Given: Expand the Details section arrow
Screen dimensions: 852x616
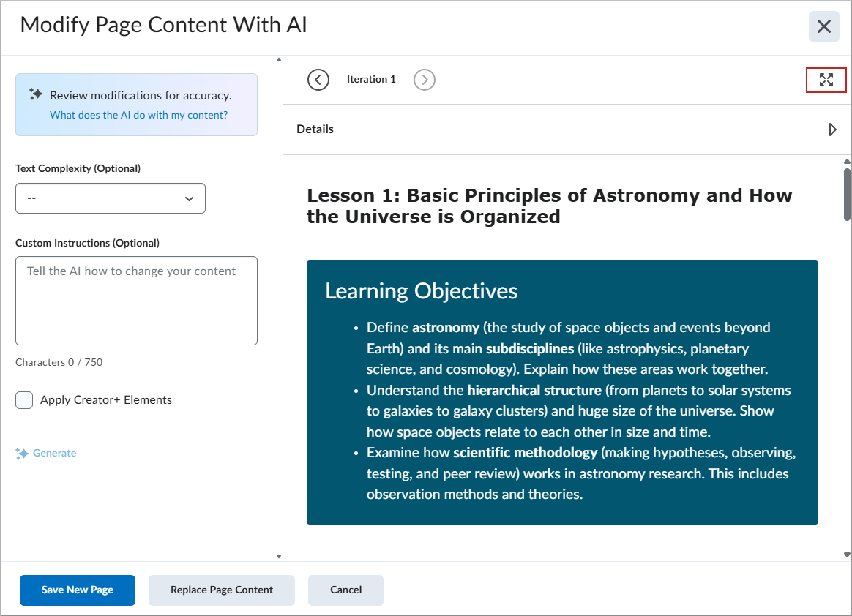Looking at the screenshot, I should (832, 129).
